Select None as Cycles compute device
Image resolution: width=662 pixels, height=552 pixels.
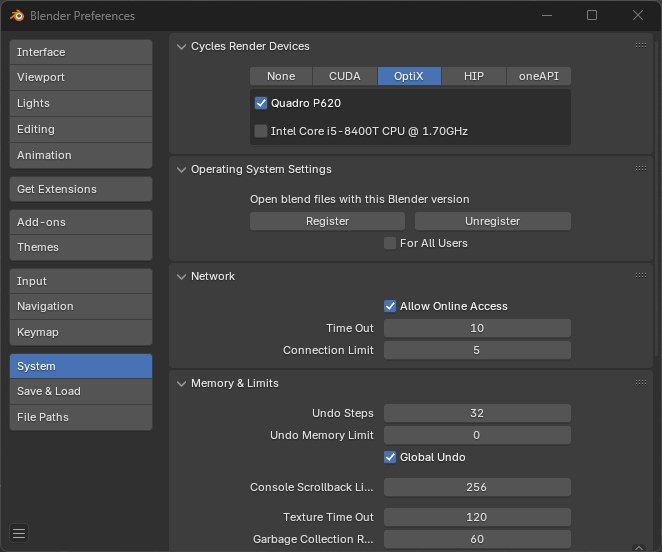(281, 76)
